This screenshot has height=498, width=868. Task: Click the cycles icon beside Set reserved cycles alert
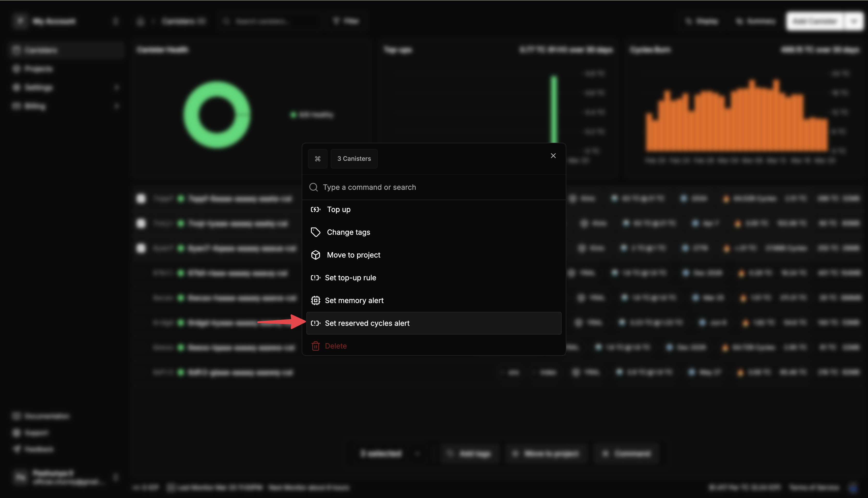pos(315,323)
